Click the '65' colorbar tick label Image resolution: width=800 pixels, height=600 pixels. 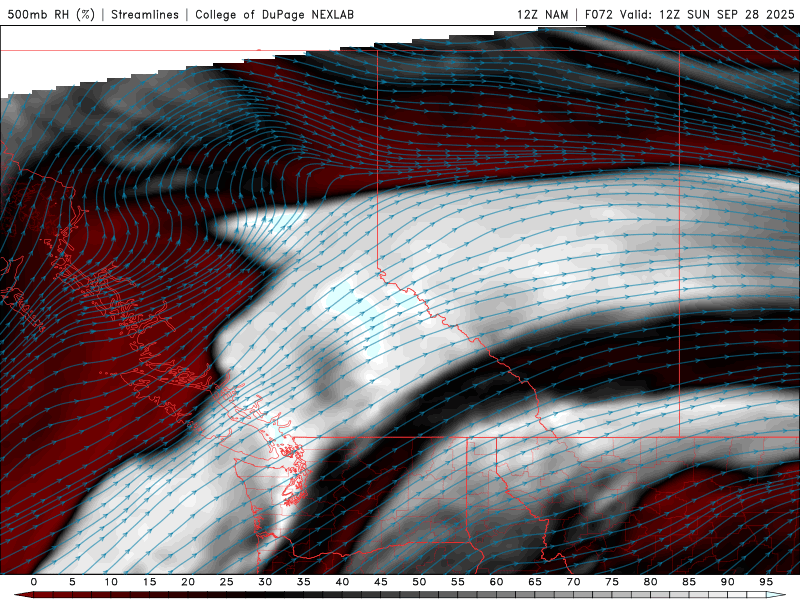click(x=535, y=582)
